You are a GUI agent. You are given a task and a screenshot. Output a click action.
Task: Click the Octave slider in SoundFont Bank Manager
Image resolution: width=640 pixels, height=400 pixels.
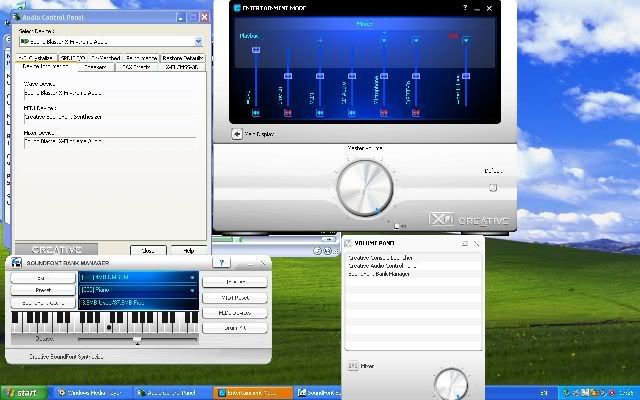click(138, 340)
